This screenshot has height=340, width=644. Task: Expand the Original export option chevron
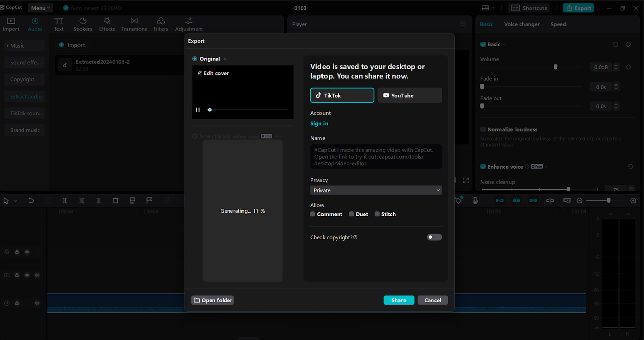tap(225, 59)
